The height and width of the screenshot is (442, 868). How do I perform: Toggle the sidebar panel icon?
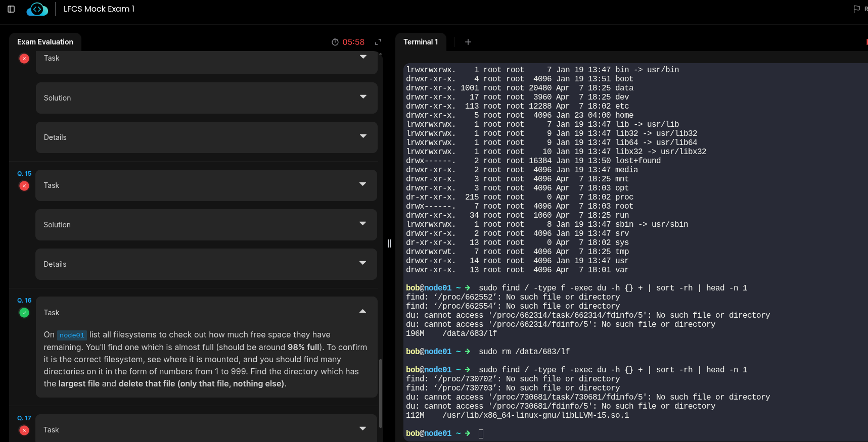(11, 9)
